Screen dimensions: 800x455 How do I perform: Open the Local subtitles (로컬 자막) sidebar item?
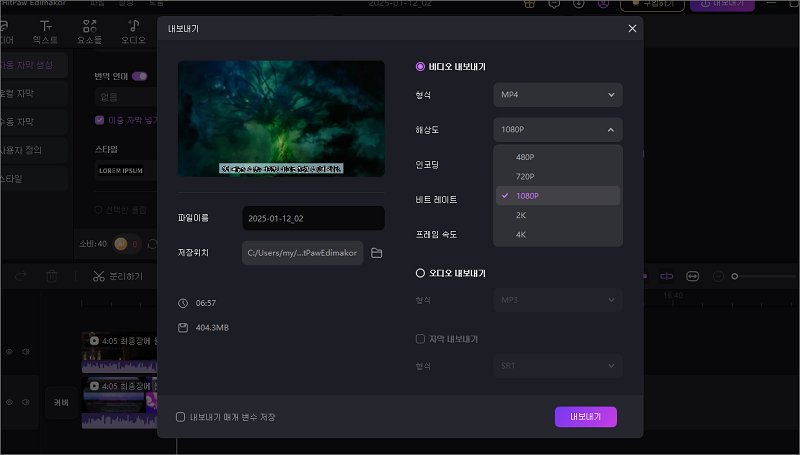pyautogui.click(x=34, y=93)
